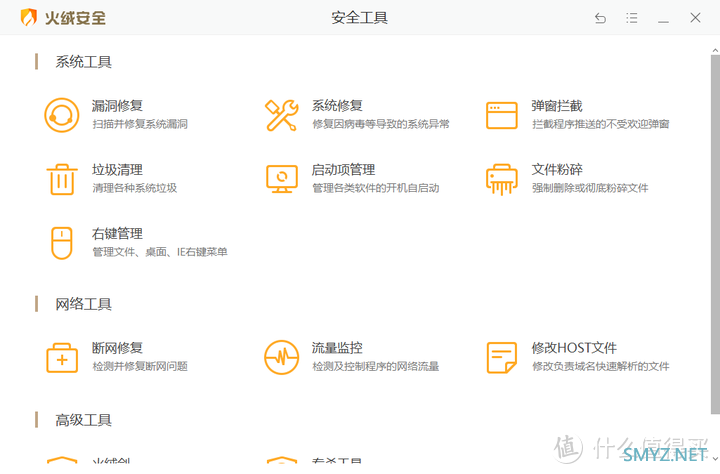Click the 启动项管理 title text

pyautogui.click(x=343, y=170)
